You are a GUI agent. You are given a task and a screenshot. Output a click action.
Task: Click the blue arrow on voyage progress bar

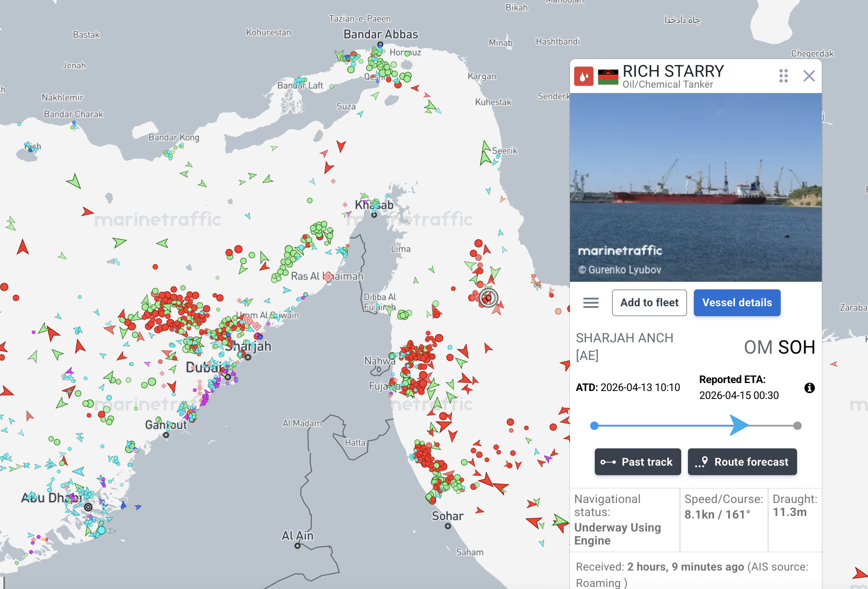pos(738,425)
